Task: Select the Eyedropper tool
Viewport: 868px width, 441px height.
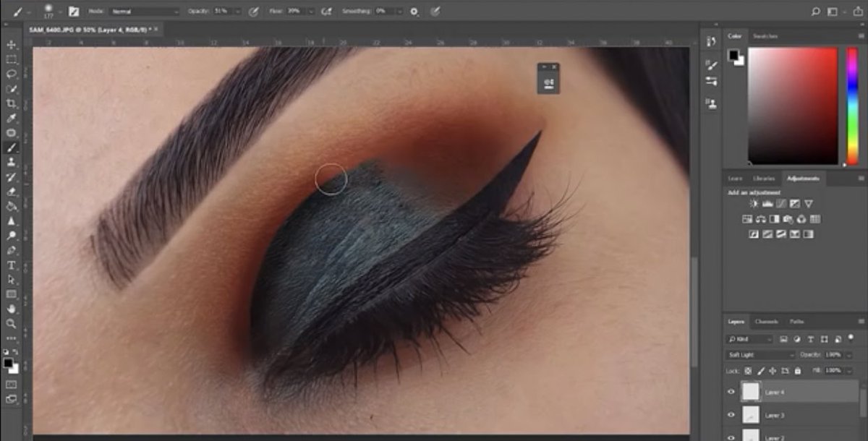Action: click(x=12, y=119)
